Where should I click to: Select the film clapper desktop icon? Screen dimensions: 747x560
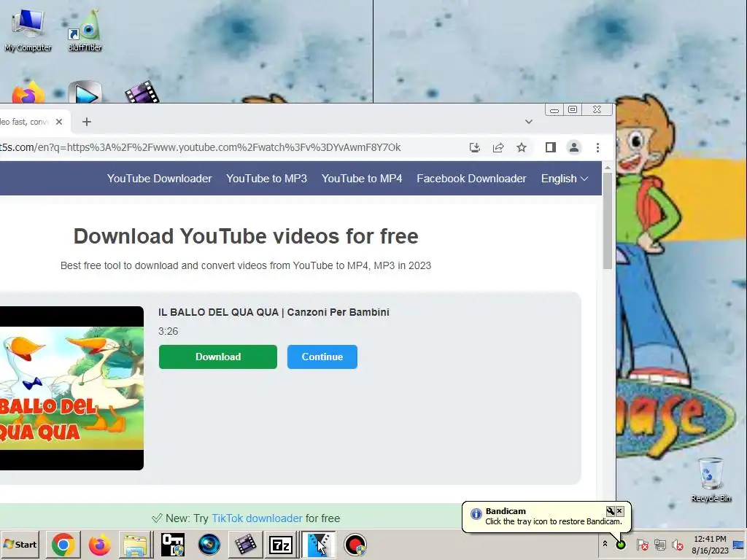point(142,92)
